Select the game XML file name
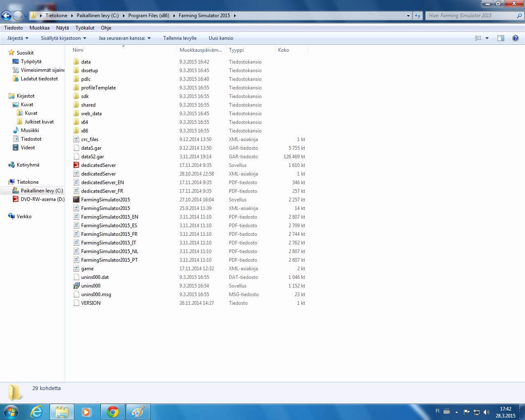This screenshot has height=420, width=525. [87, 269]
